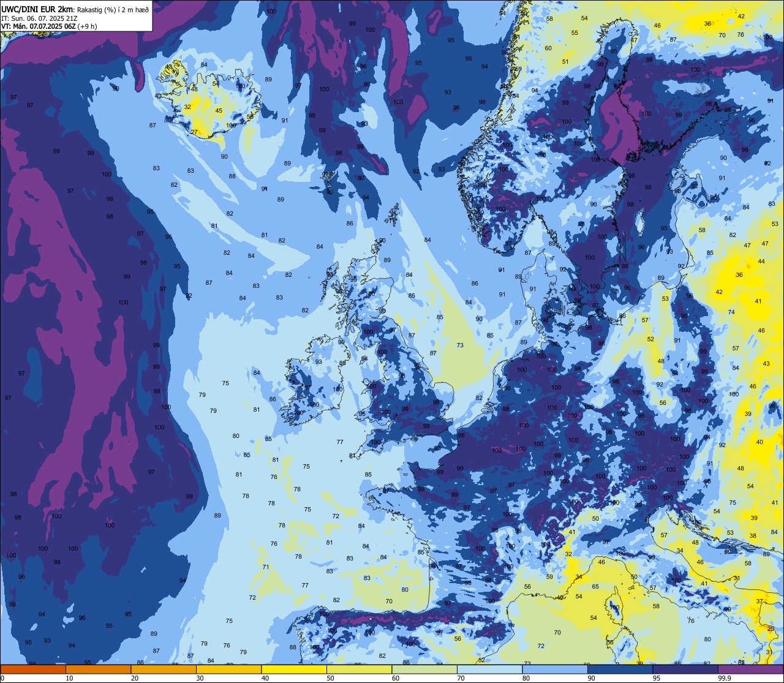Click the "70" tick label under the color bar

coord(461,678)
